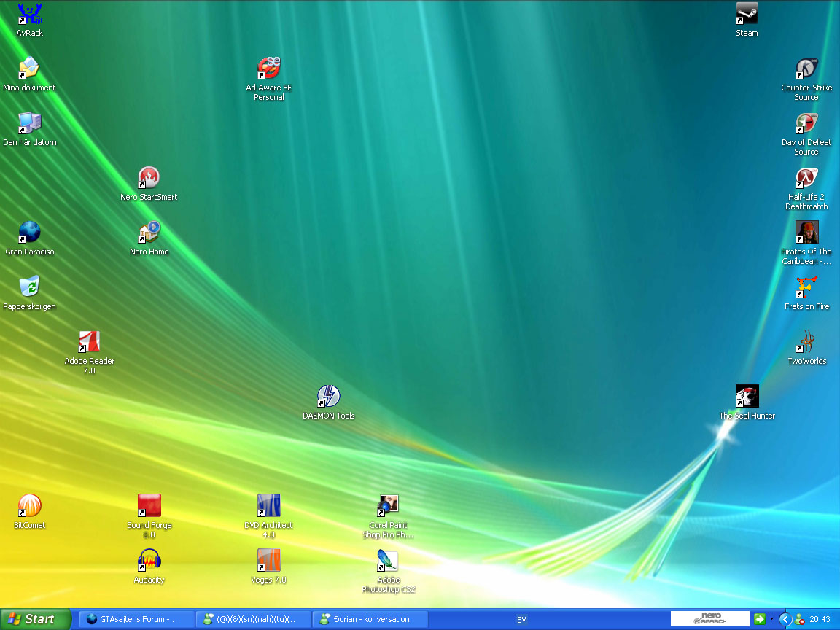
Task: Switch to the GTAsajtens Forum taskbar window
Action: tap(136, 619)
